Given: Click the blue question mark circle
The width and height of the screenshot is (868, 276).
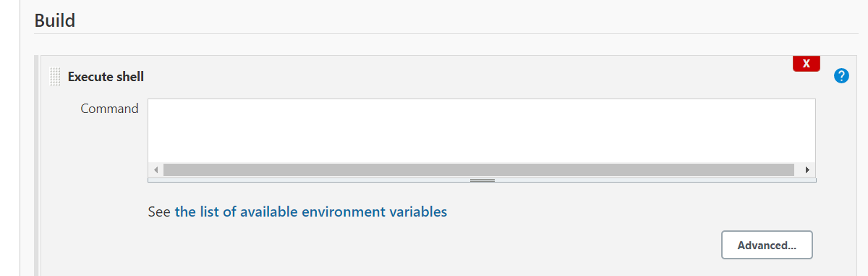Looking at the screenshot, I should [x=841, y=75].
